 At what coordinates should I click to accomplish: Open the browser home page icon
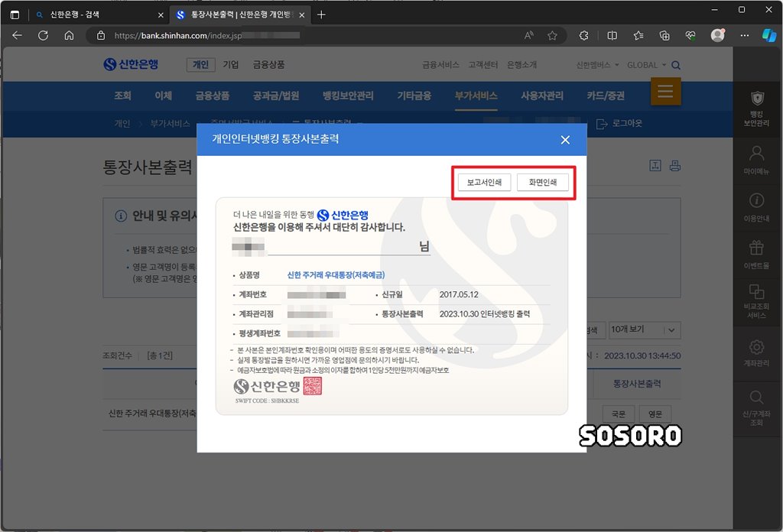click(x=70, y=35)
